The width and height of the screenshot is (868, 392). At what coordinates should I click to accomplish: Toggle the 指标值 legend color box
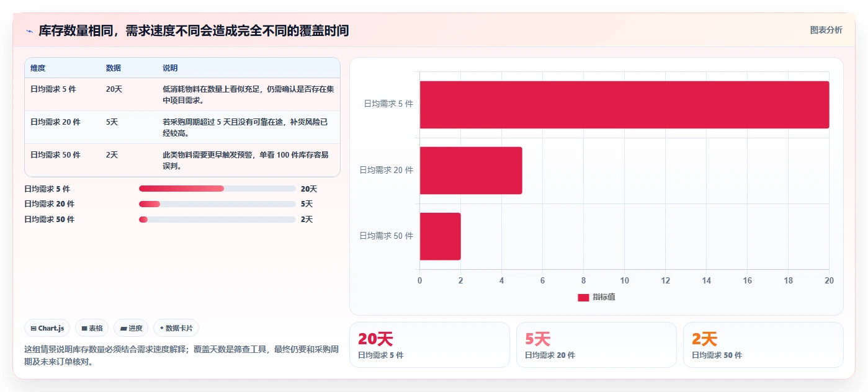click(x=583, y=298)
